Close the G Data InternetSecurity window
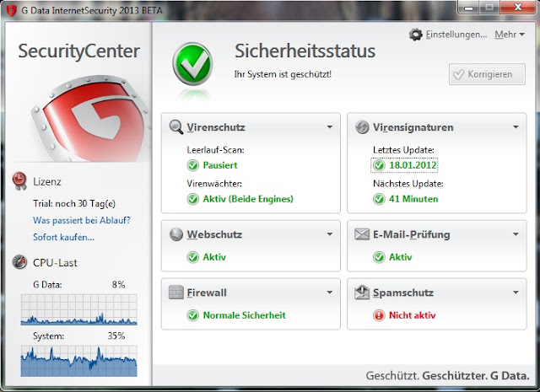 (518, 7)
